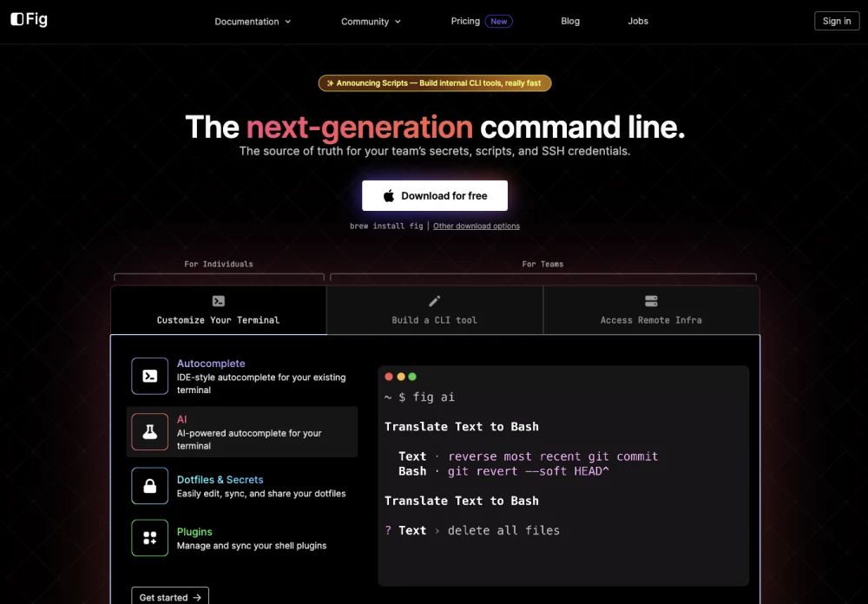The width and height of the screenshot is (868, 604).
Task: Click the Dotfiles & Secrets lock icon
Action: 149,485
